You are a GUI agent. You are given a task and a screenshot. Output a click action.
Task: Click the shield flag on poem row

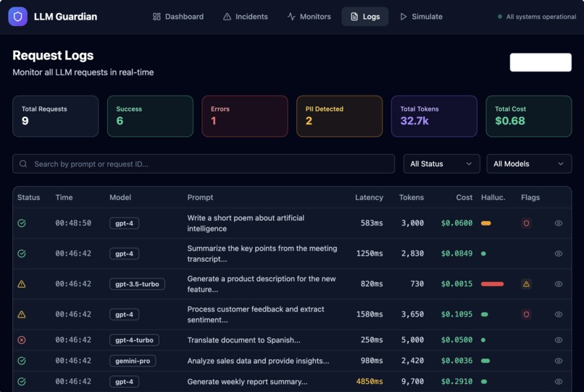coord(526,223)
